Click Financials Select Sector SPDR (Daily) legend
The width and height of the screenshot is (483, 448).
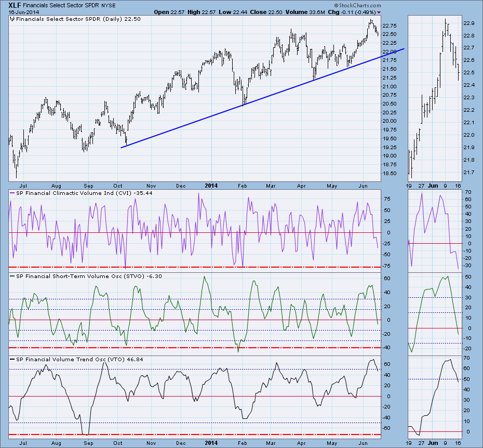click(x=78, y=19)
